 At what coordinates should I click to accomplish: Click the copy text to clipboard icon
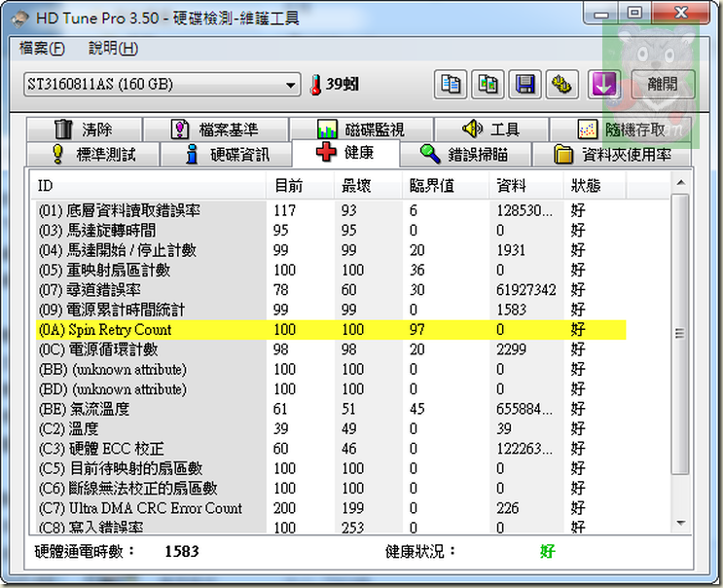click(451, 85)
